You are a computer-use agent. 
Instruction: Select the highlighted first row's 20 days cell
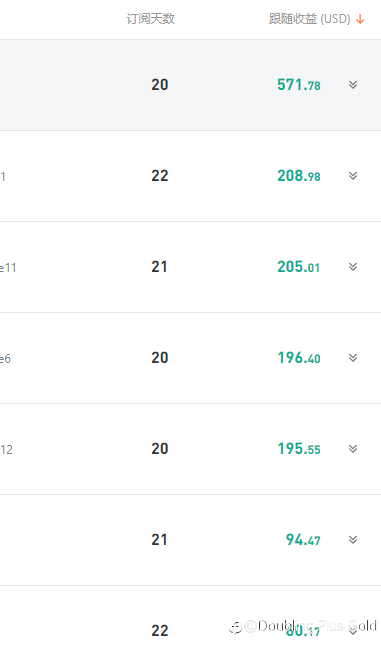click(x=160, y=85)
